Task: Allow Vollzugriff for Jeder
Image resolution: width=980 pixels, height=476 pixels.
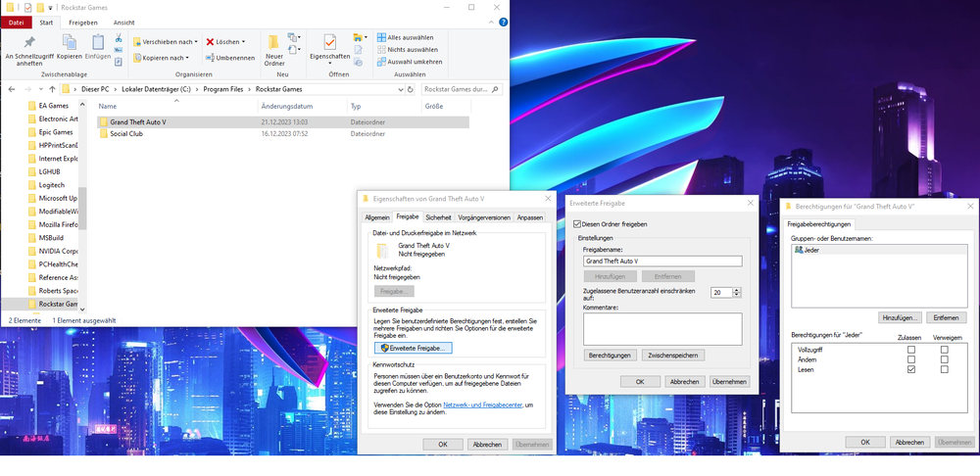Action: point(911,350)
